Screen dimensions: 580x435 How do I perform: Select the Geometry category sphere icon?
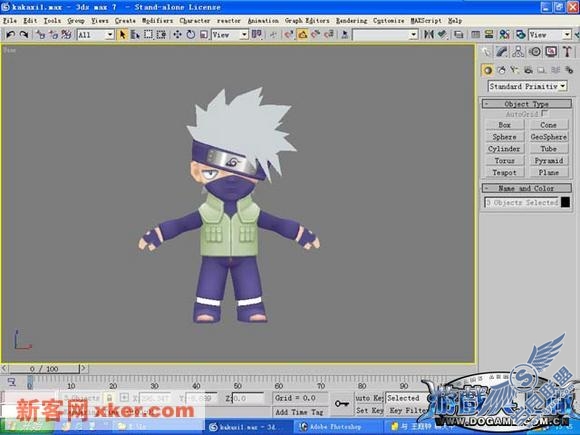[x=488, y=70]
